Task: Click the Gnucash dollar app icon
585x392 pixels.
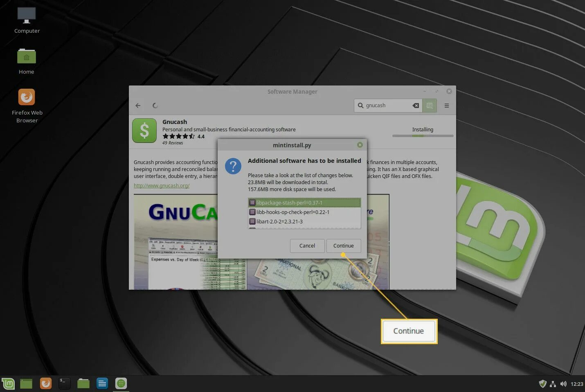Action: tap(144, 131)
